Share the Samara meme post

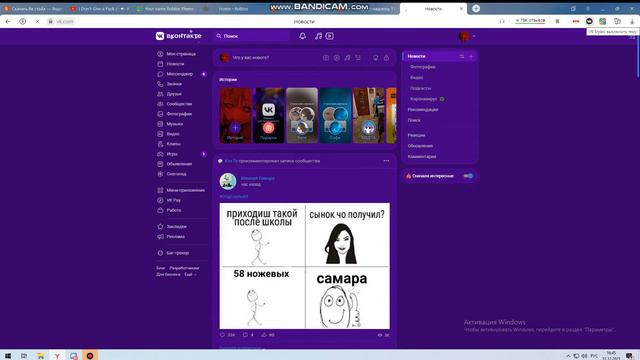[268, 335]
